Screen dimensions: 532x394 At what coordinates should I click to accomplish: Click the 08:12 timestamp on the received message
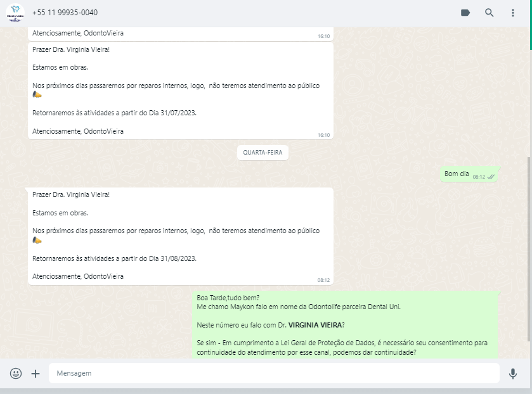[x=323, y=280]
